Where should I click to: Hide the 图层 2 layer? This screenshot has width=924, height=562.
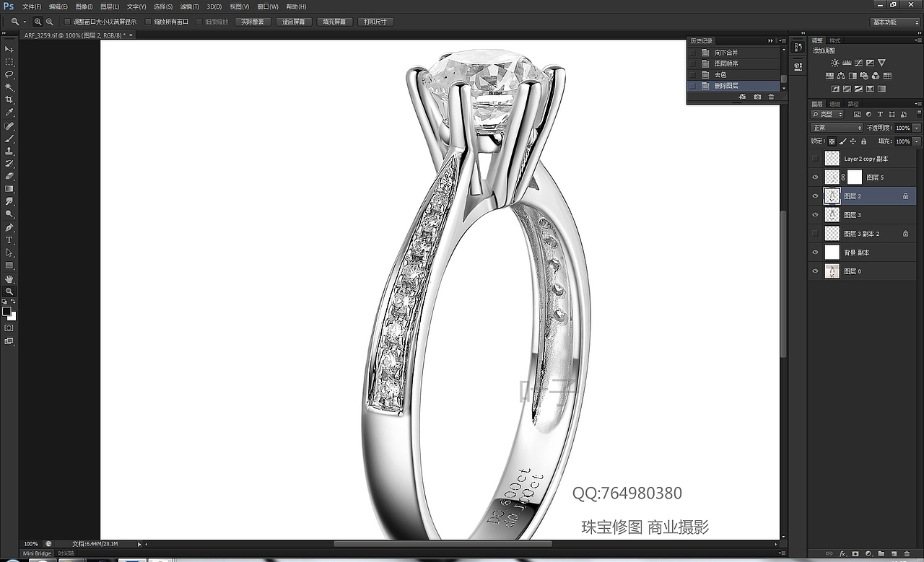[x=816, y=196]
